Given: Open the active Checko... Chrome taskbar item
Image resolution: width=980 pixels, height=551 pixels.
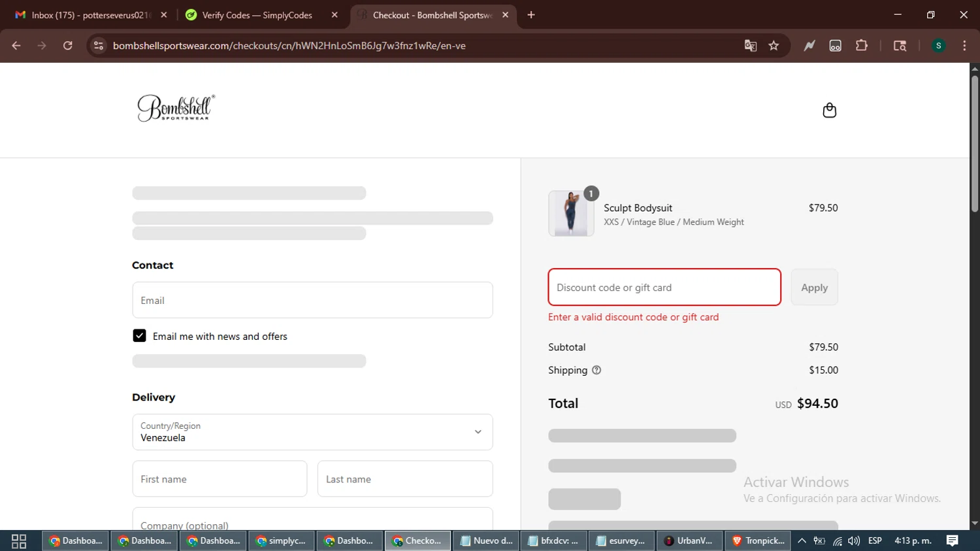Looking at the screenshot, I should click(417, 541).
